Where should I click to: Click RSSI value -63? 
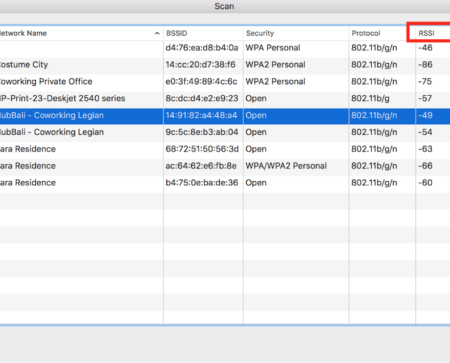click(x=425, y=149)
